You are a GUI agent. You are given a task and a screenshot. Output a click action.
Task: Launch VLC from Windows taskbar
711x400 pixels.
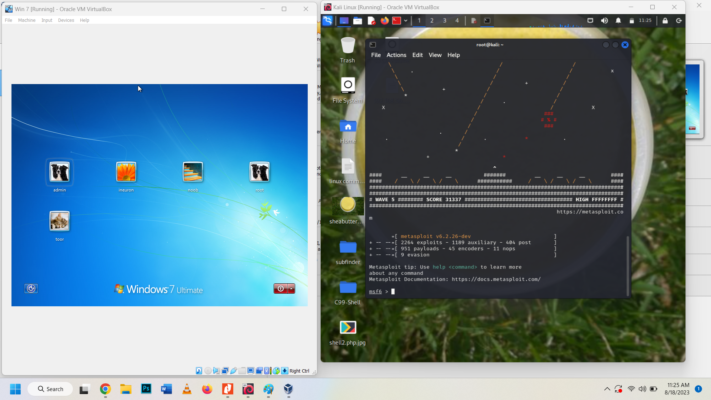pos(187,389)
